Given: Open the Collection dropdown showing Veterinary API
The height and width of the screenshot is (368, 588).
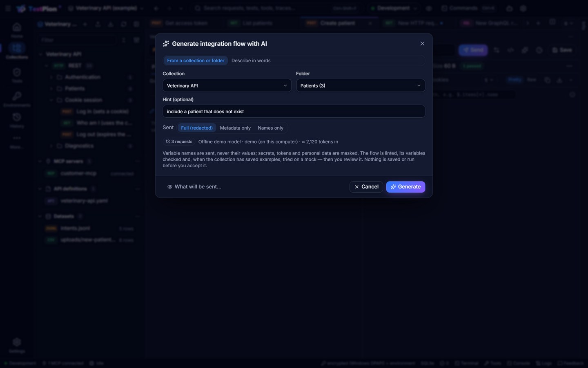Looking at the screenshot, I should coord(227,85).
